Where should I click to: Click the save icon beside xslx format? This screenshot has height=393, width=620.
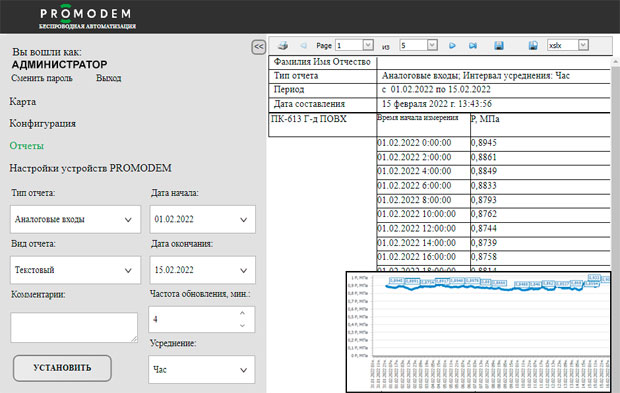(533, 45)
